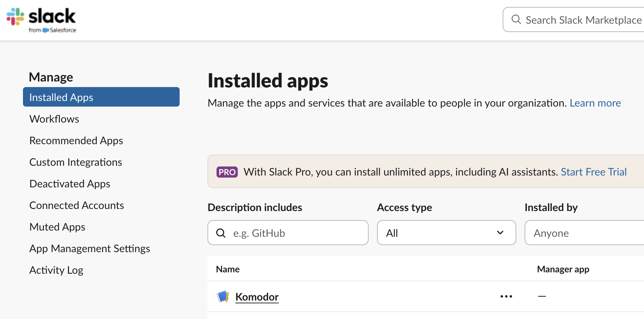This screenshot has width=644, height=319.
Task: Click Start Free Trial link
Action: [594, 172]
